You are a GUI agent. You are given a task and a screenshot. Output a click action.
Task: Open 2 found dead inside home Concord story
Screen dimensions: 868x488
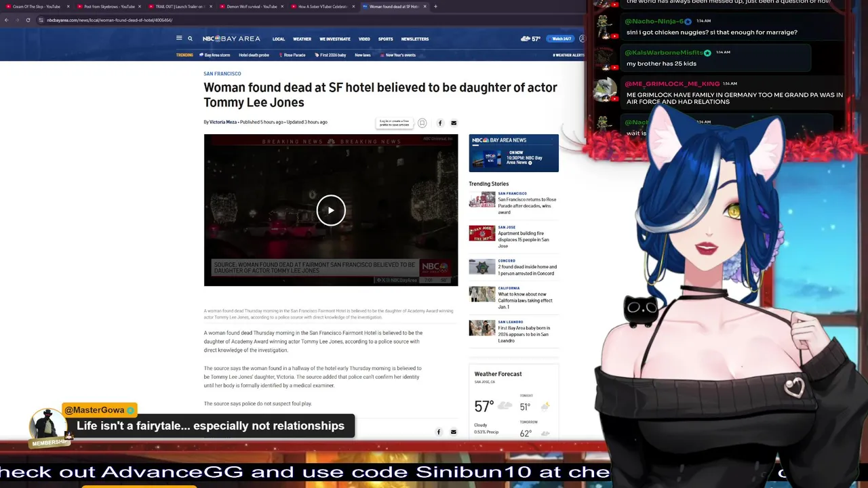tap(527, 270)
